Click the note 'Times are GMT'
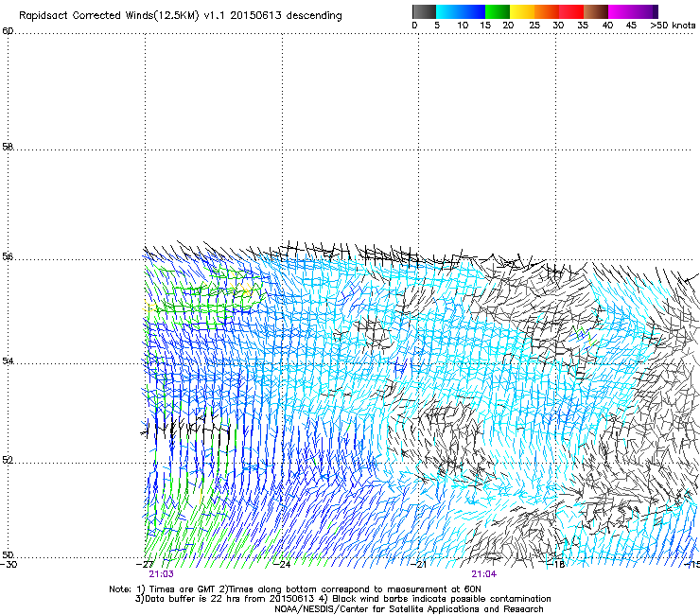Viewport: 700px width, 615px height. click(x=183, y=589)
